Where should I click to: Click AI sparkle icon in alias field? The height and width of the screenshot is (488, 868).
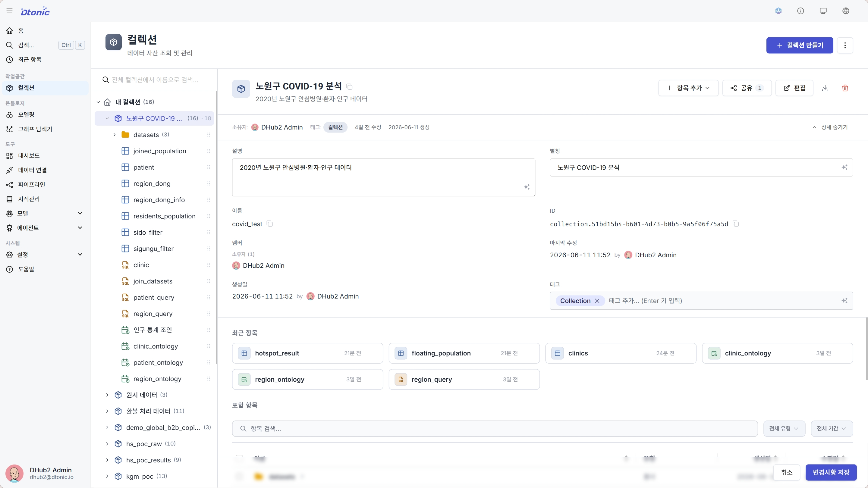tap(844, 167)
